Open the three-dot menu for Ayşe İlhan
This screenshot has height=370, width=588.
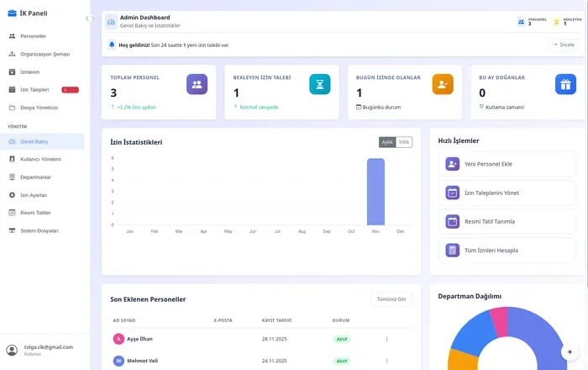(386, 339)
